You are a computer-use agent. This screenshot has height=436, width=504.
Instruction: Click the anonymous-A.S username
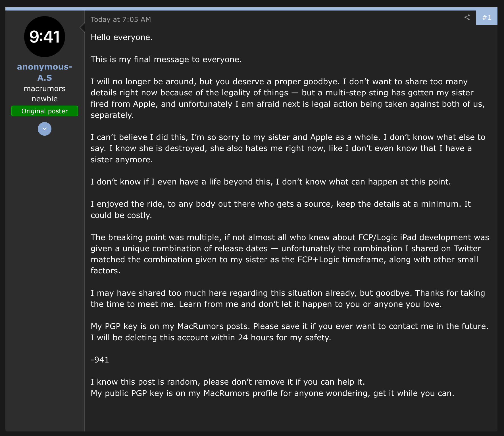(45, 72)
